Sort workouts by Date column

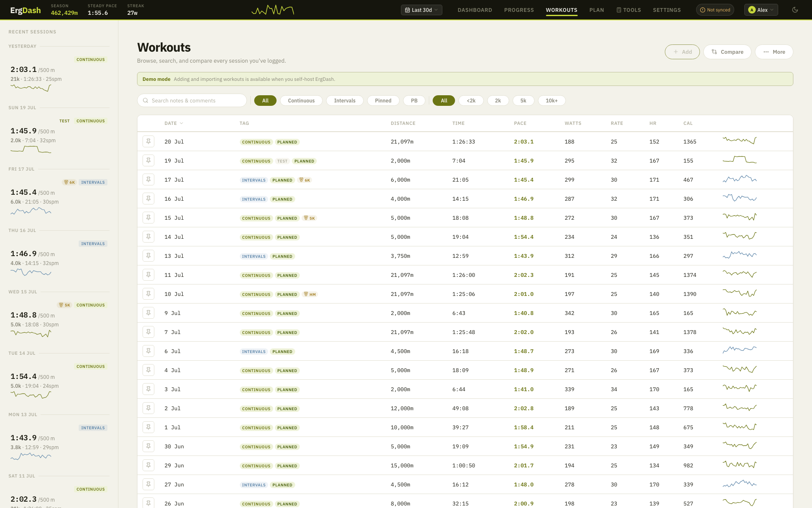click(x=173, y=123)
